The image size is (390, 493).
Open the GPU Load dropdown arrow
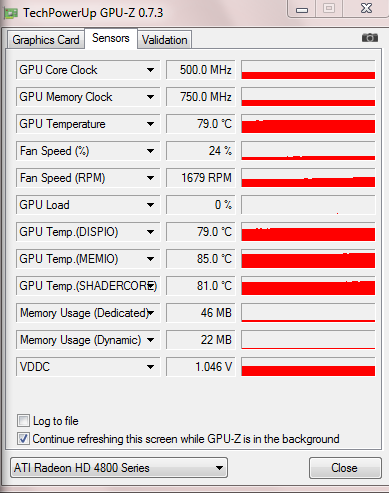(x=150, y=205)
